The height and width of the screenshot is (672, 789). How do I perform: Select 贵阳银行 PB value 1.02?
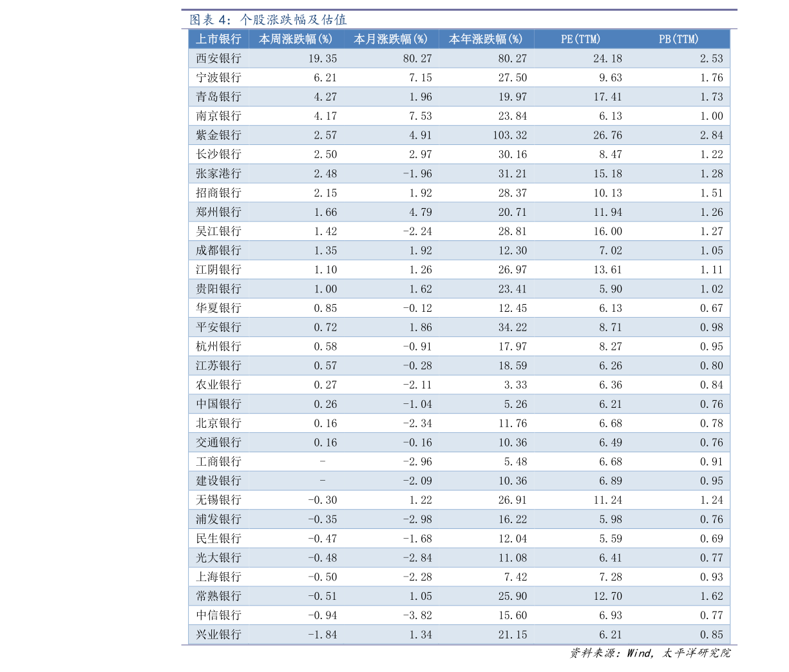711,289
